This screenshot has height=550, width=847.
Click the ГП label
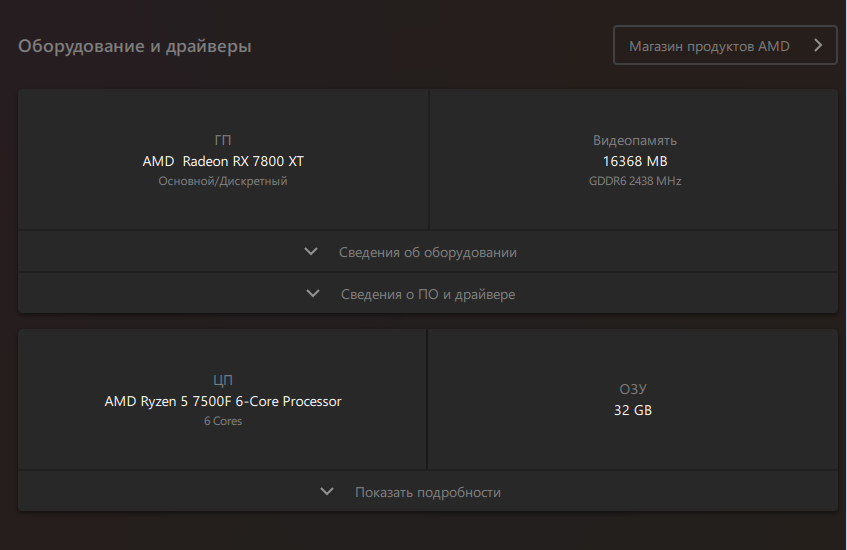pos(223,141)
